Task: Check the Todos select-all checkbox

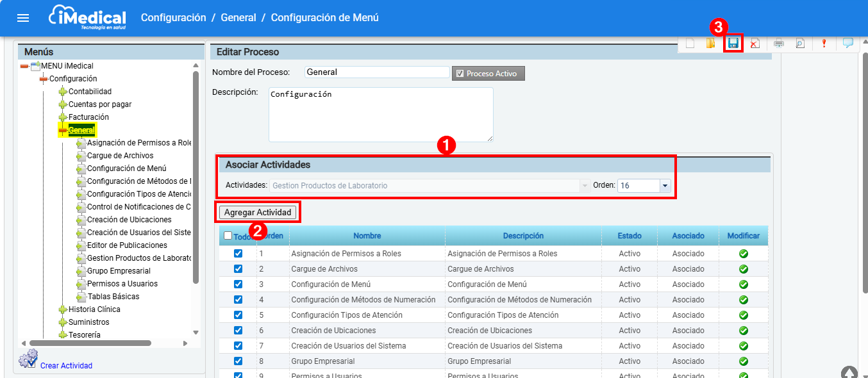Action: 228,236
